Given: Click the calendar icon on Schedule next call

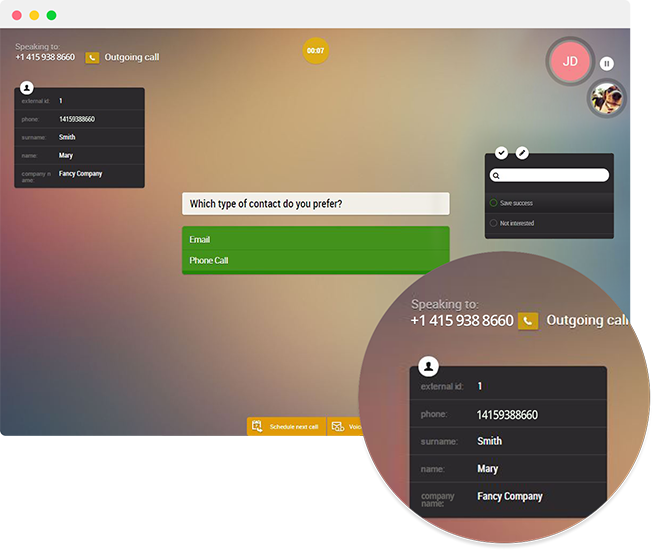Looking at the screenshot, I should [258, 427].
